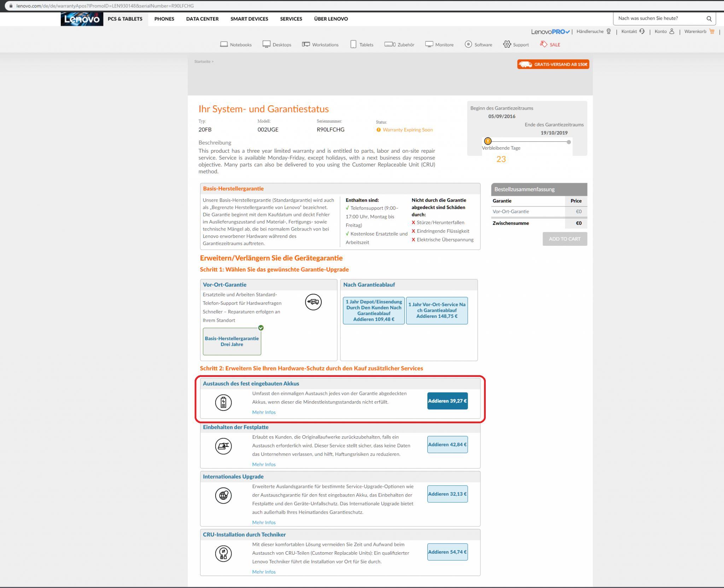This screenshot has height=588, width=724.
Task: Click the remaining days value 23
Action: click(501, 159)
